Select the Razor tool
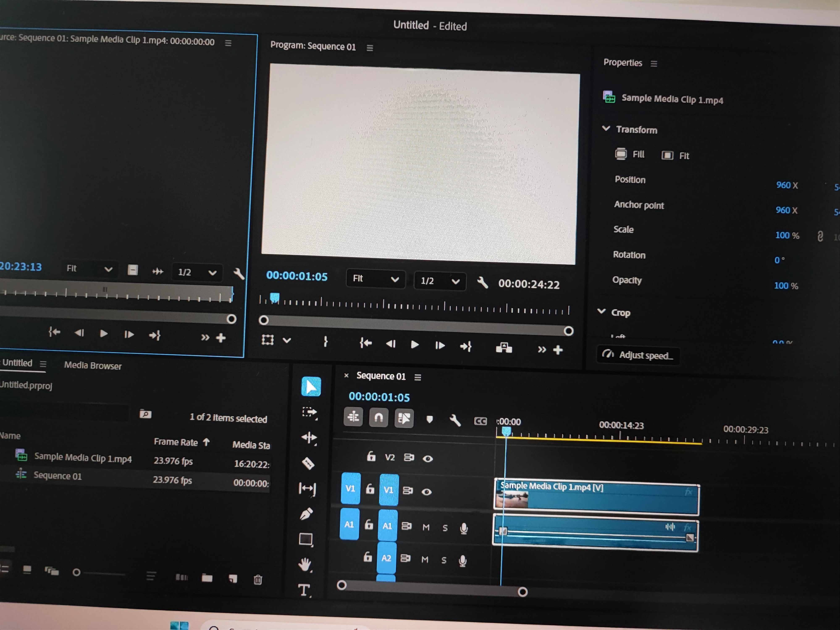Image resolution: width=840 pixels, height=630 pixels. [308, 463]
